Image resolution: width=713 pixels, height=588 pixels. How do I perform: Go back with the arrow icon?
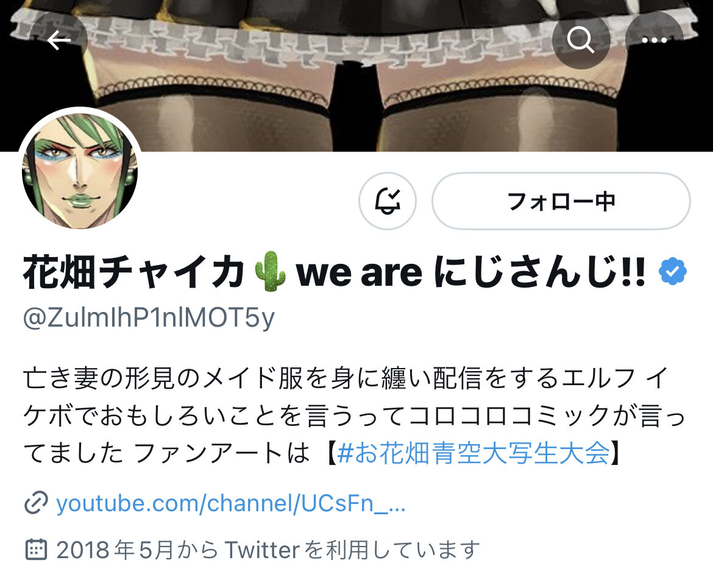(x=59, y=40)
